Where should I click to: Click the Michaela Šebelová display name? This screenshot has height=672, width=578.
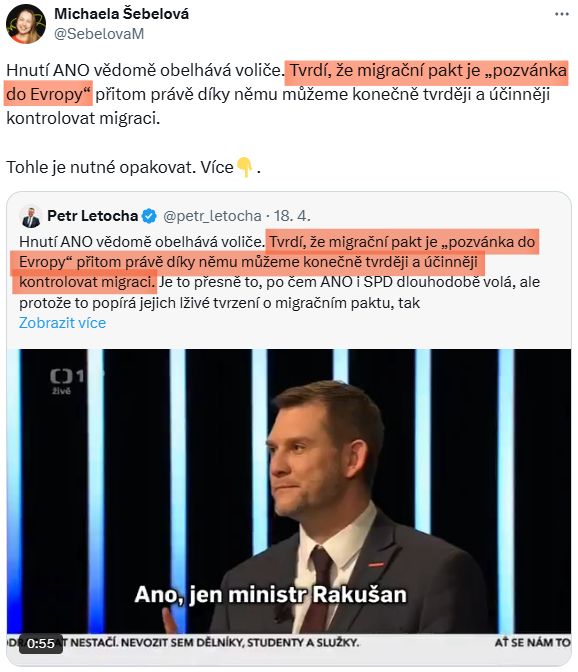point(121,14)
